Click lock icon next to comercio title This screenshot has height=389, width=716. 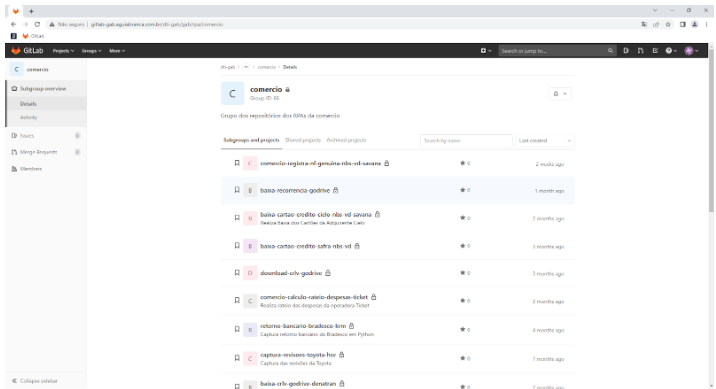click(x=287, y=89)
